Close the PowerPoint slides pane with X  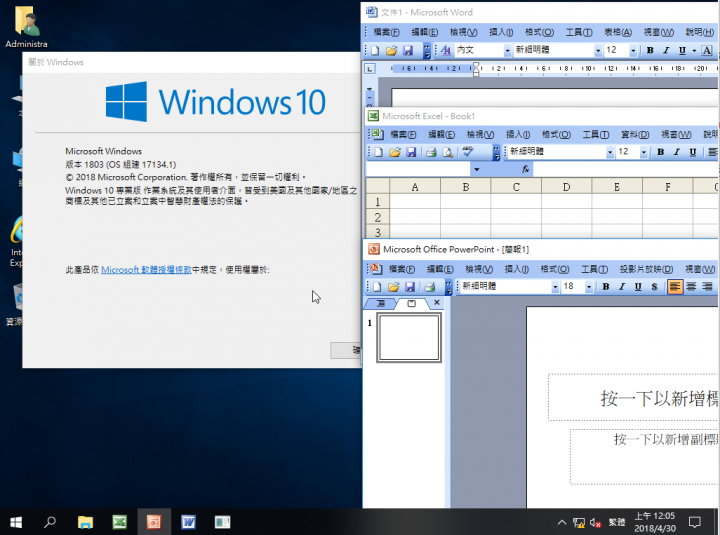tap(437, 303)
